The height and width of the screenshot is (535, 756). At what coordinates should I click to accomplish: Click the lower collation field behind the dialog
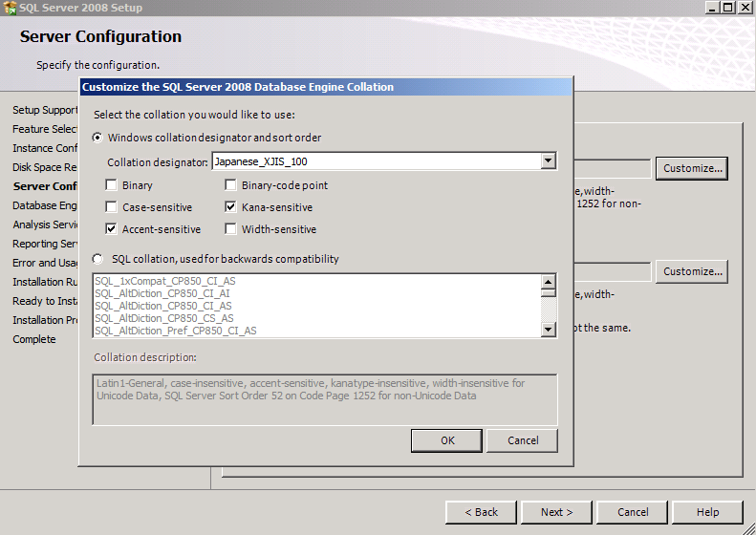click(x=613, y=271)
